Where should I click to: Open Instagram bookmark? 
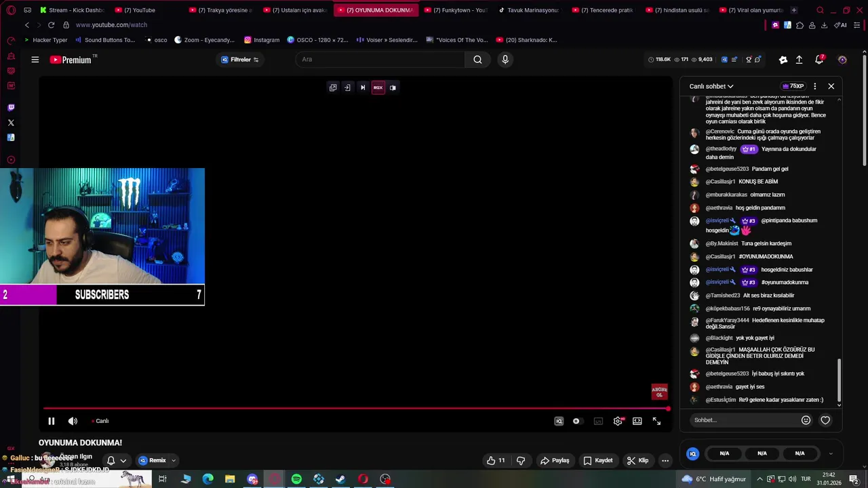(x=262, y=40)
